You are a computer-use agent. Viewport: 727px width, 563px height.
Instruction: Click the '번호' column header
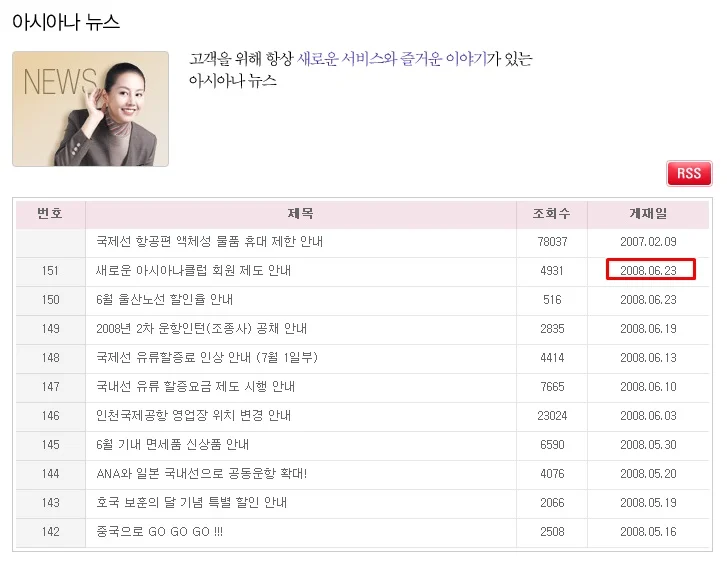pos(51,214)
